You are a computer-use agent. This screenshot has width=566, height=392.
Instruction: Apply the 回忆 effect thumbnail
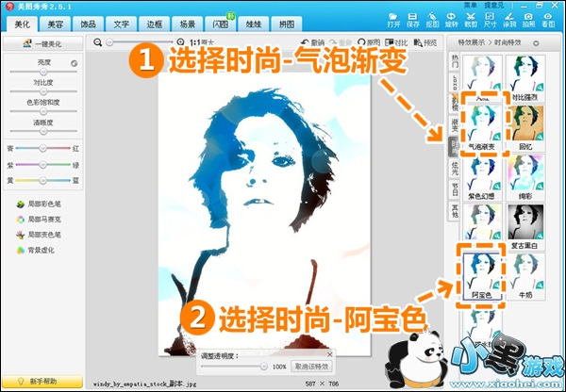click(x=525, y=128)
